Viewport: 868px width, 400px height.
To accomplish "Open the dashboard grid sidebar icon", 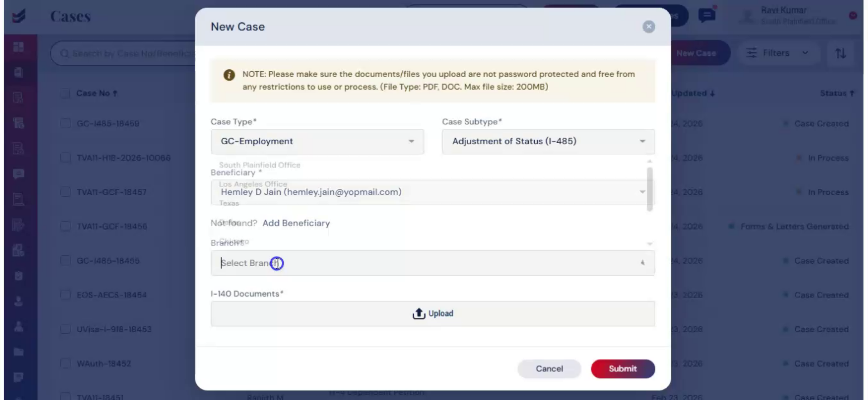I will click(x=18, y=47).
